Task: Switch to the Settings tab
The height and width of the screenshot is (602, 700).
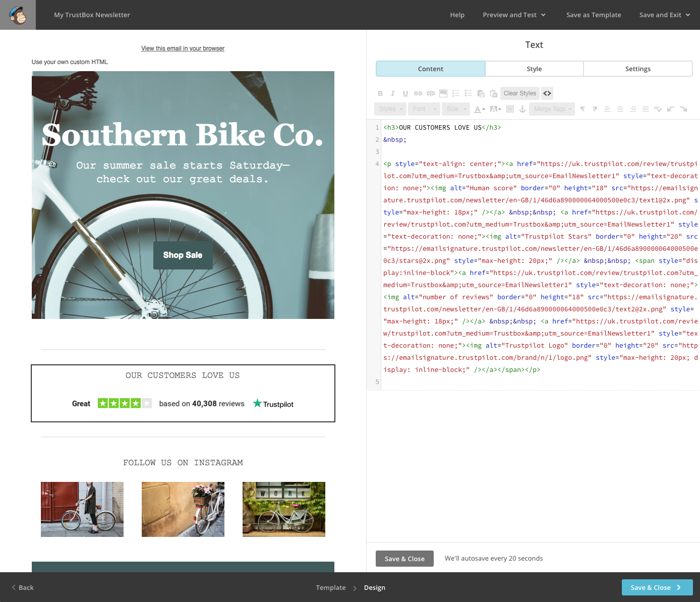Action: coord(637,69)
